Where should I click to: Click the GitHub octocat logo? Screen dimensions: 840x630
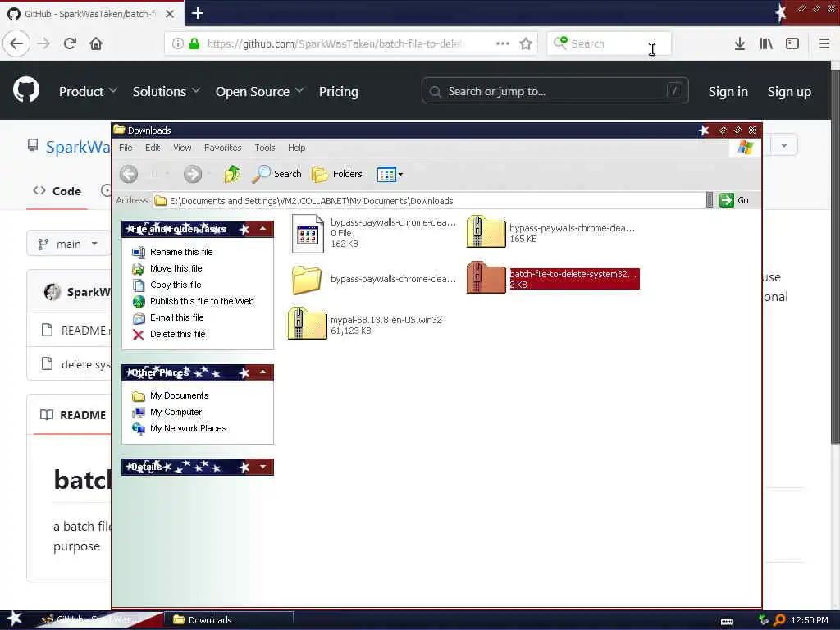26,90
